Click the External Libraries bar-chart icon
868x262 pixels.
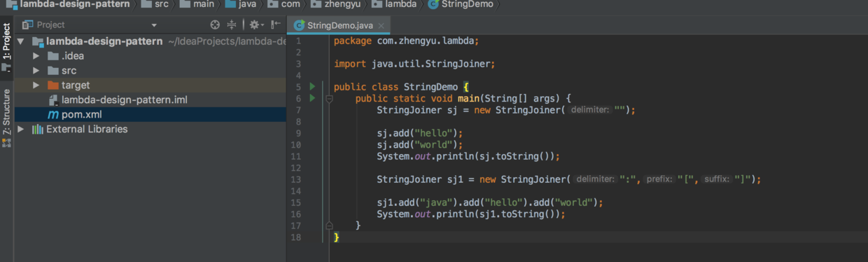pyautogui.click(x=38, y=130)
